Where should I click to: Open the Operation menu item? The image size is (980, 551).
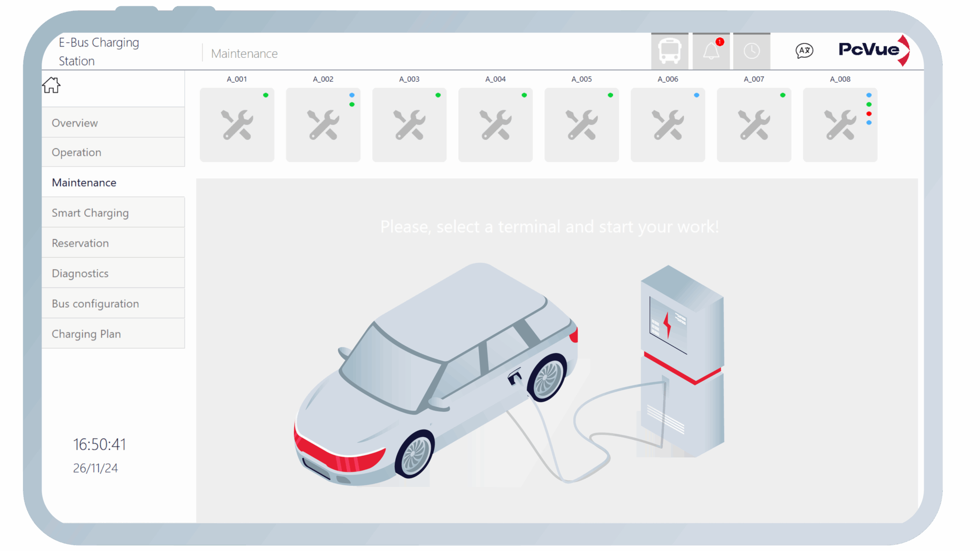(113, 153)
